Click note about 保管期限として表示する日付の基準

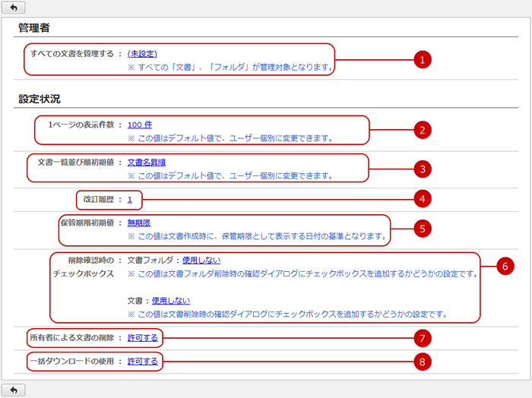(257, 236)
